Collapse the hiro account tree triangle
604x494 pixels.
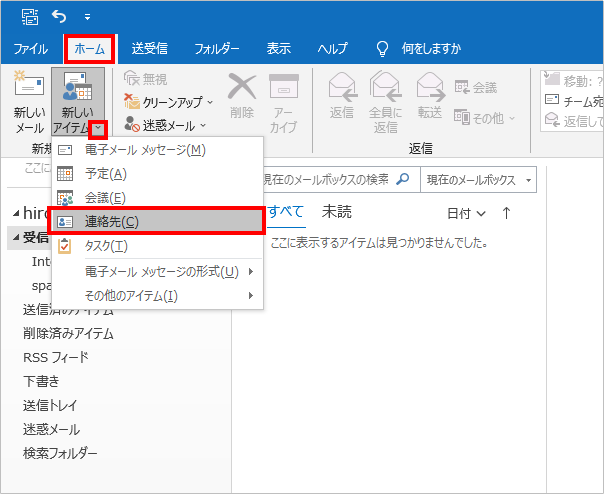pyautogui.click(x=16, y=213)
